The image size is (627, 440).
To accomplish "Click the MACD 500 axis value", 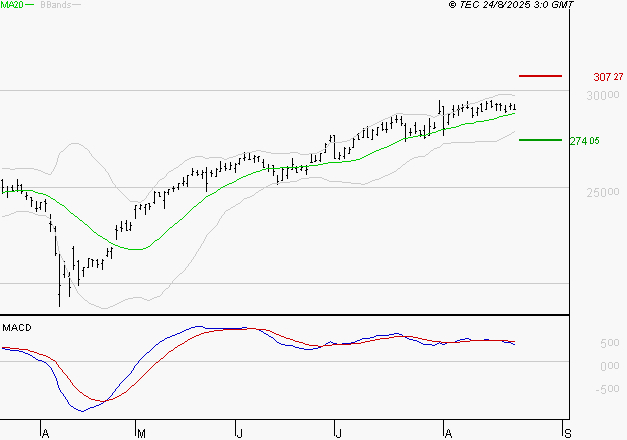I will point(610,343).
